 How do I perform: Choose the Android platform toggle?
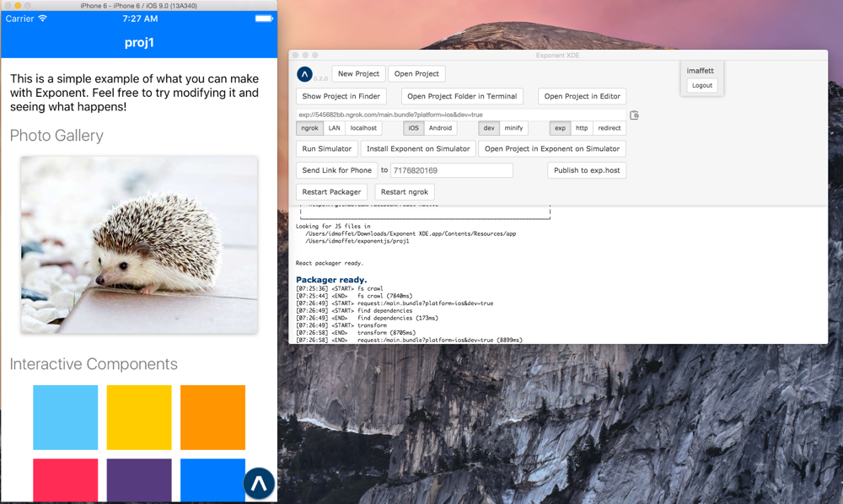tap(440, 128)
